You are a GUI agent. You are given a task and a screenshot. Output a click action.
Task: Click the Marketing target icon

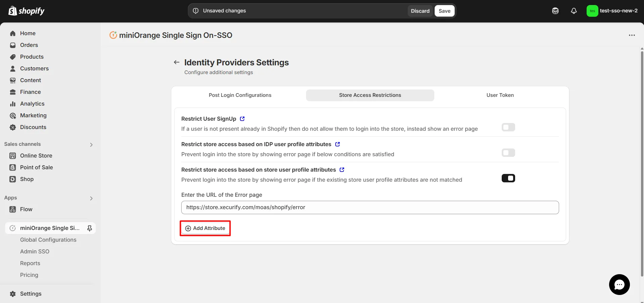(13, 115)
